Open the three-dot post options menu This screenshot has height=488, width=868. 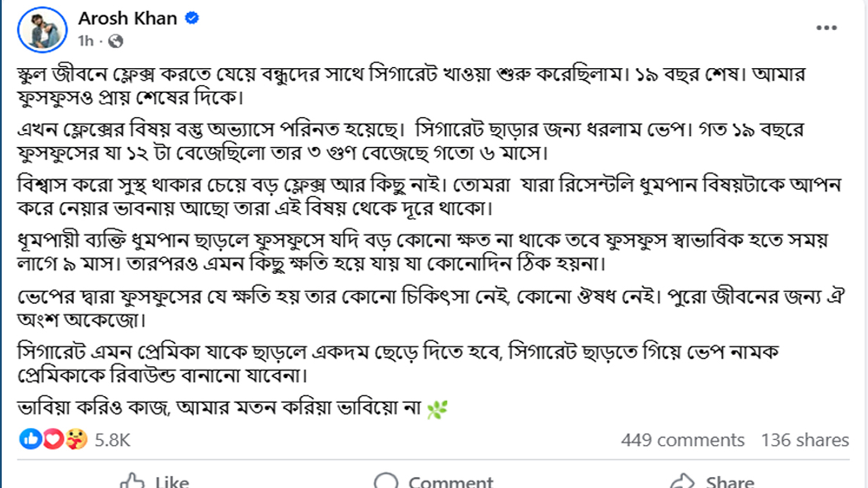(x=826, y=28)
